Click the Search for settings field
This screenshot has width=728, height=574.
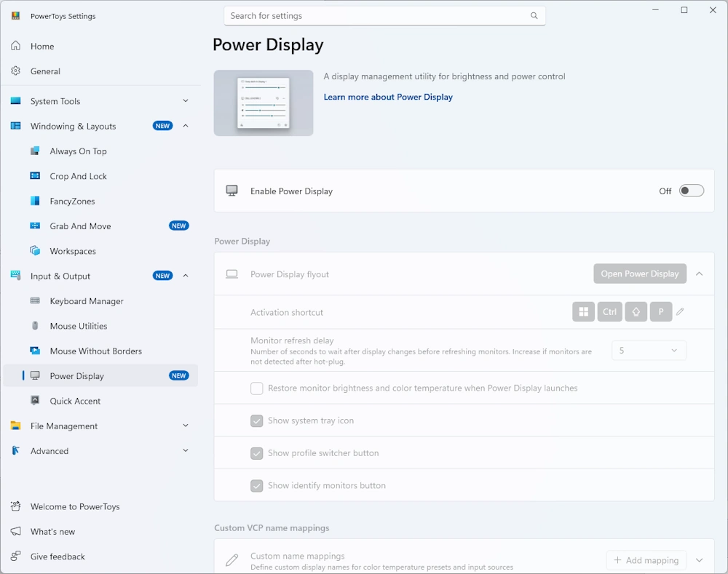[x=379, y=16]
